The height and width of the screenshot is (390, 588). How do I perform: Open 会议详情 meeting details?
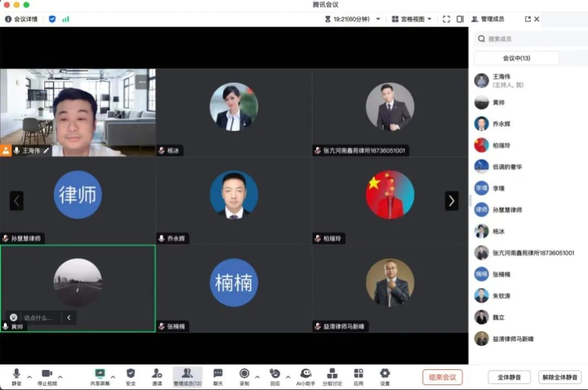click(22, 19)
